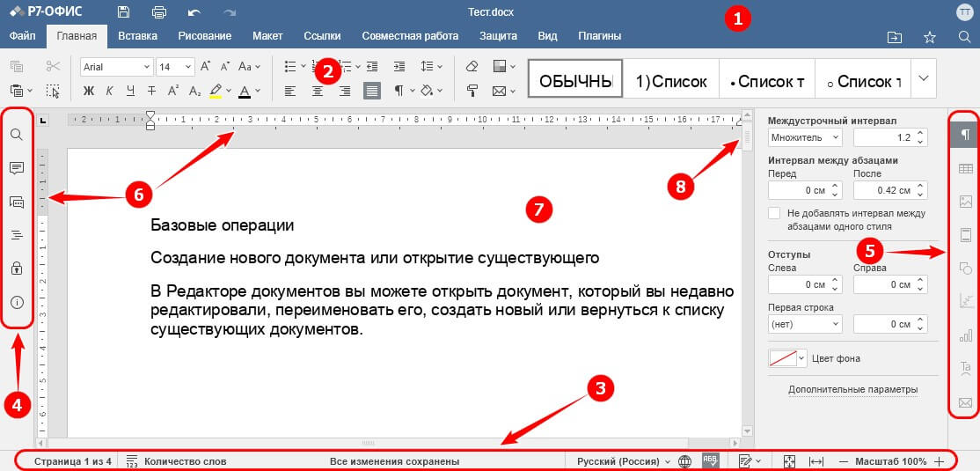Align text right

(x=344, y=92)
